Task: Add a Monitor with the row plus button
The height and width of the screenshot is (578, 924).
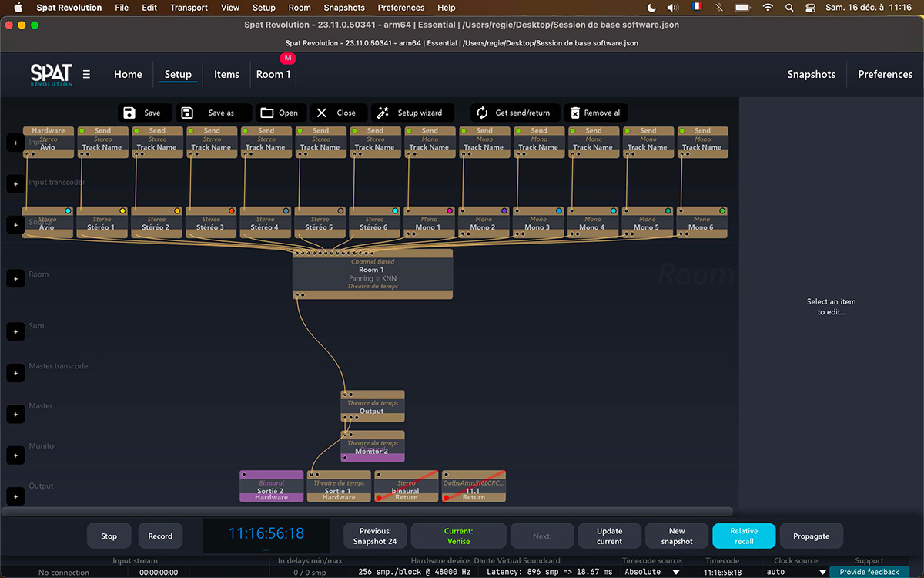Action: pos(15,455)
